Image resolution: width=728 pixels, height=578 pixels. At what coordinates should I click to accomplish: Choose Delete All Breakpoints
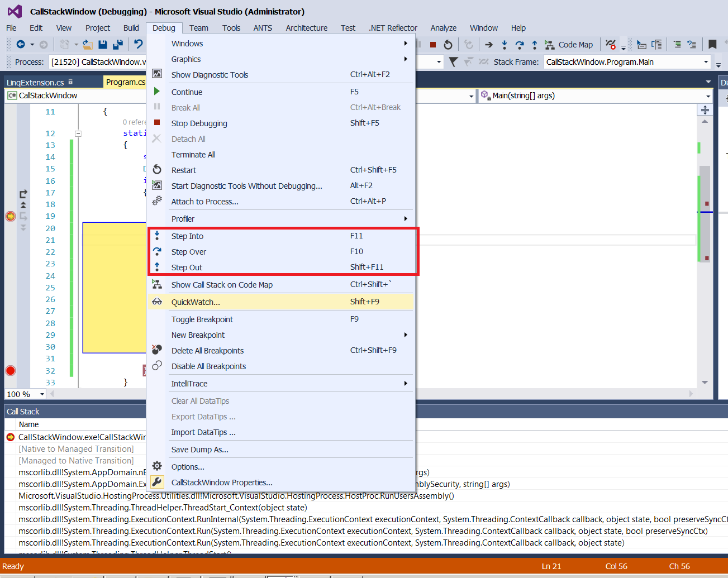coord(280,351)
